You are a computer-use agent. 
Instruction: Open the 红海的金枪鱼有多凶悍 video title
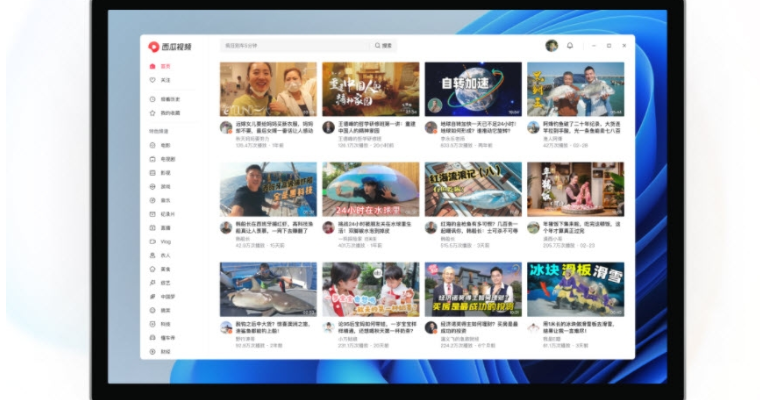[x=479, y=228]
